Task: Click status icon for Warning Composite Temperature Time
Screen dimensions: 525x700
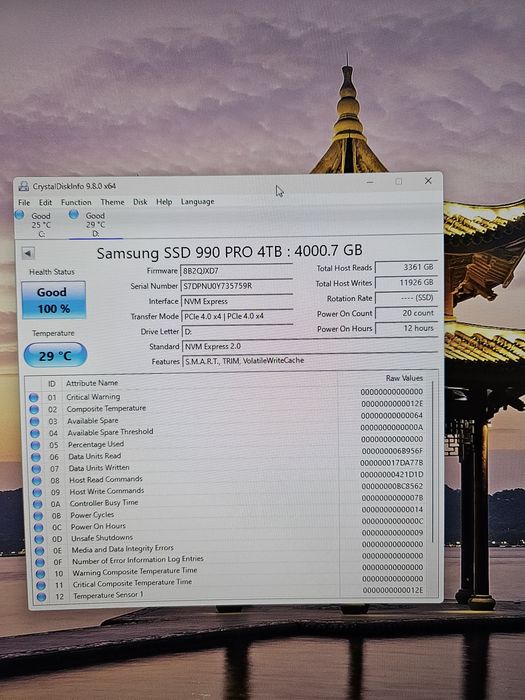Action: point(40,574)
